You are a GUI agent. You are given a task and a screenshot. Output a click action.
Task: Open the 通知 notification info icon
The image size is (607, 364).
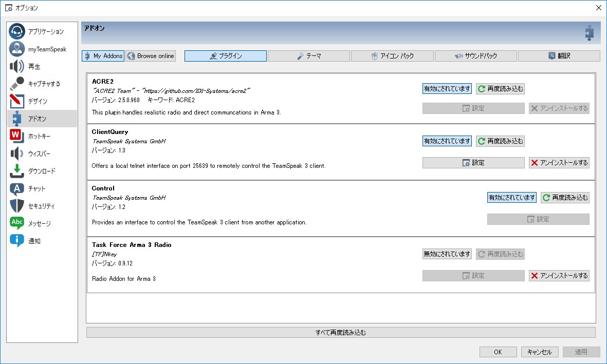[16, 241]
